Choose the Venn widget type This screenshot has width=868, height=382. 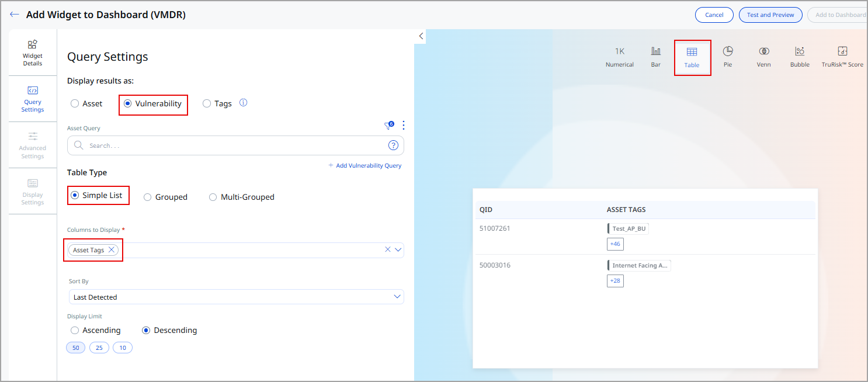[x=764, y=57]
